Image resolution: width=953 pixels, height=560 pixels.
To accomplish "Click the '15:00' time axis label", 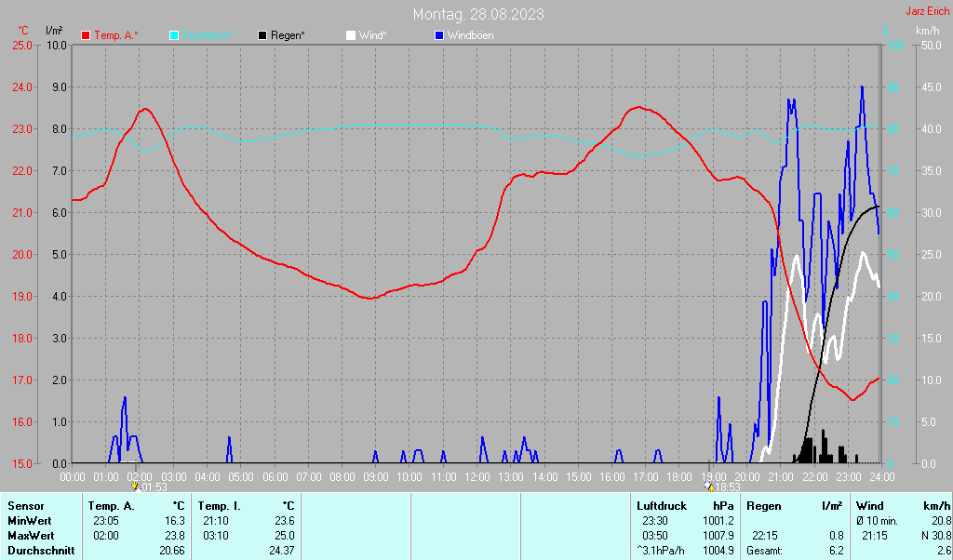I will coord(578,477).
